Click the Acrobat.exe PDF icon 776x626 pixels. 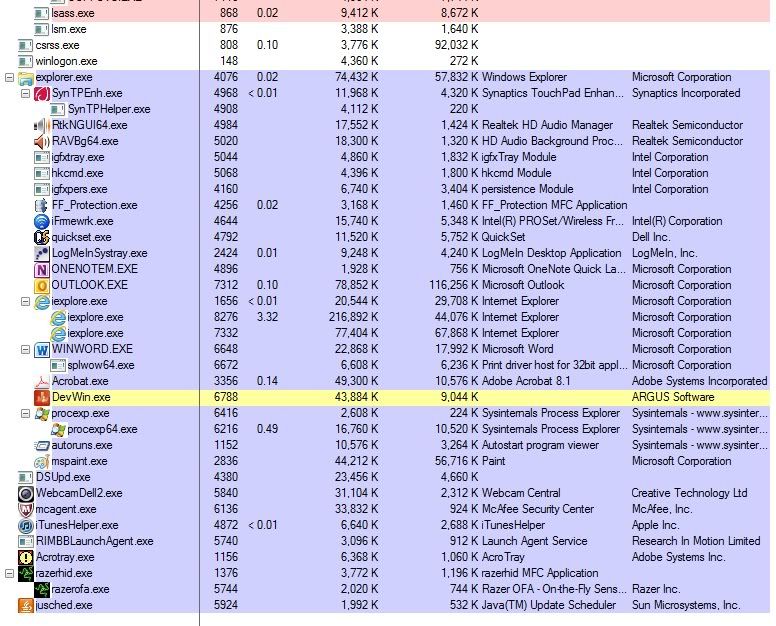42,382
